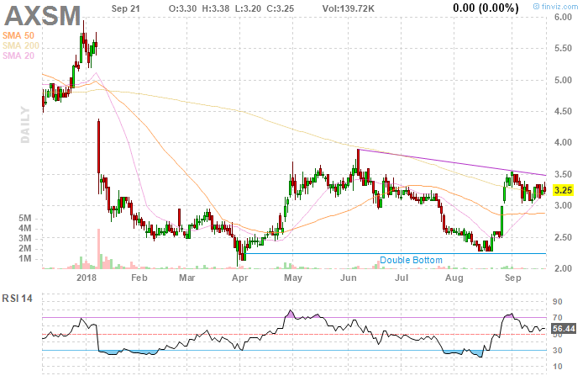Select the SMA 200 legend label
The width and height of the screenshot is (588, 381).
click(21, 45)
